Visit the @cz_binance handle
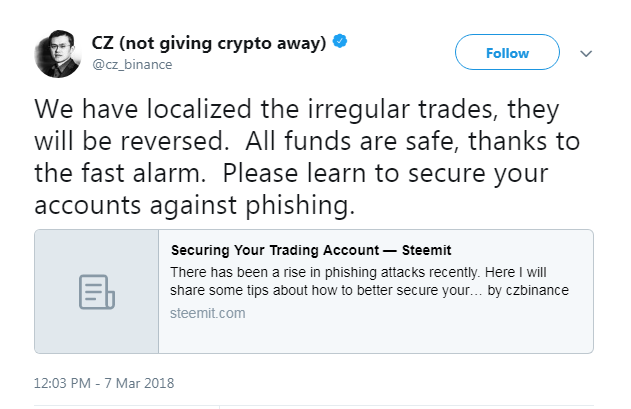This screenshot has width=631, height=409. (x=132, y=65)
